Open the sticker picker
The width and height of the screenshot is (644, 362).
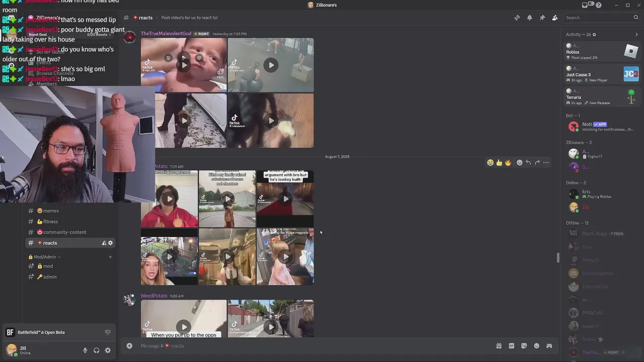[524, 346]
